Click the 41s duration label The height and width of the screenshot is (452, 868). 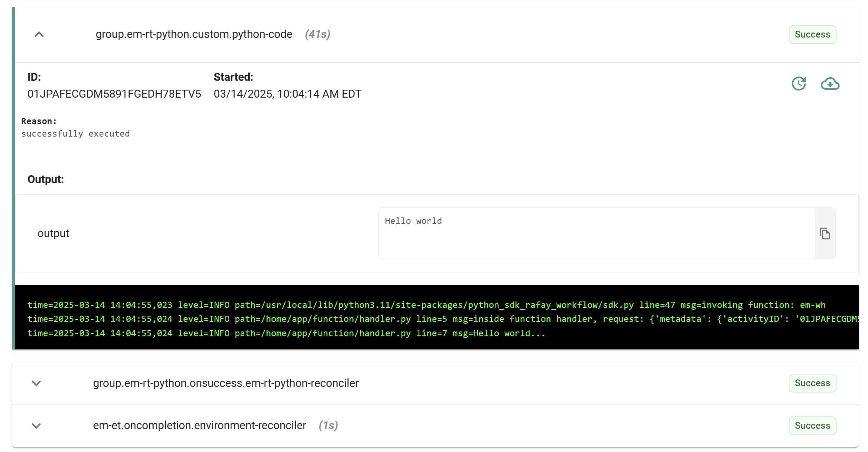[317, 34]
